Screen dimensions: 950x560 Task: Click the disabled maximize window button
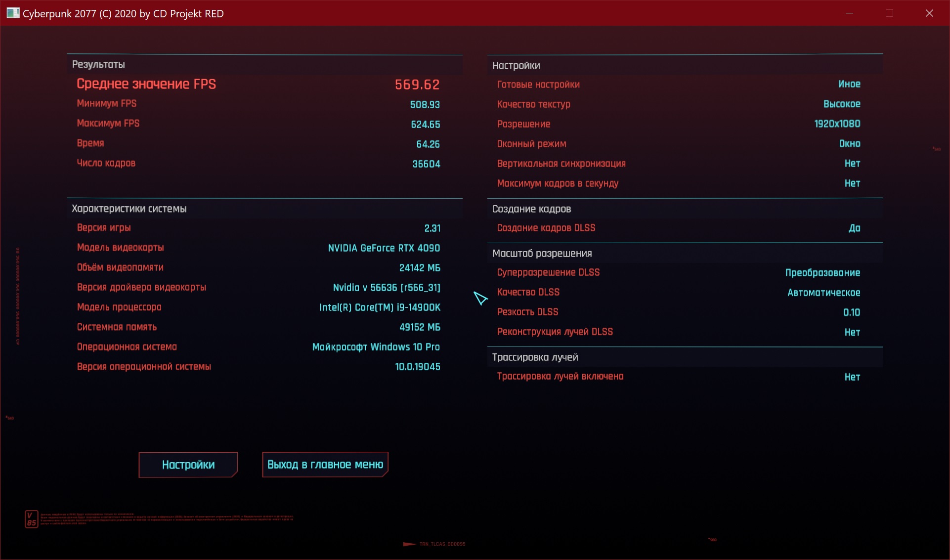coord(889,13)
